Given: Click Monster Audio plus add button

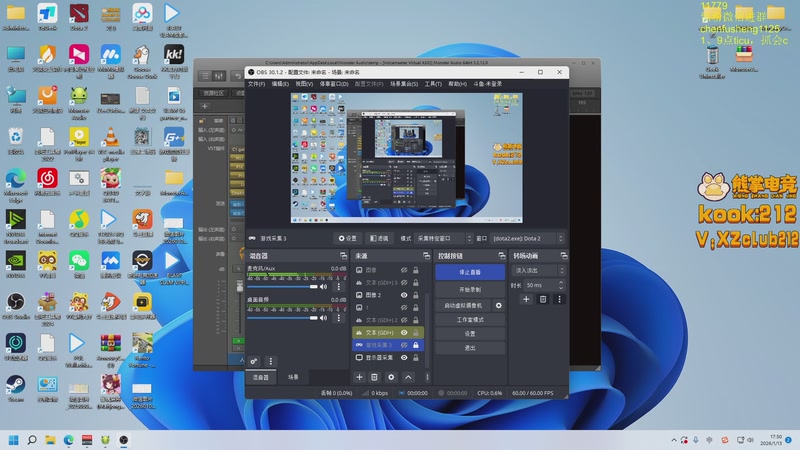Looking at the screenshot, I should pyautogui.click(x=205, y=107).
